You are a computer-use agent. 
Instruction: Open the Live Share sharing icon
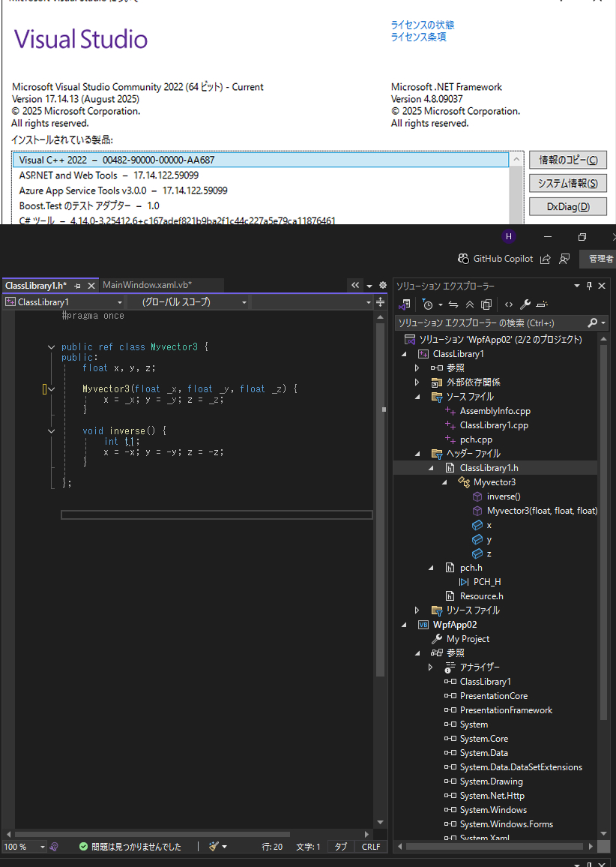tap(546, 259)
